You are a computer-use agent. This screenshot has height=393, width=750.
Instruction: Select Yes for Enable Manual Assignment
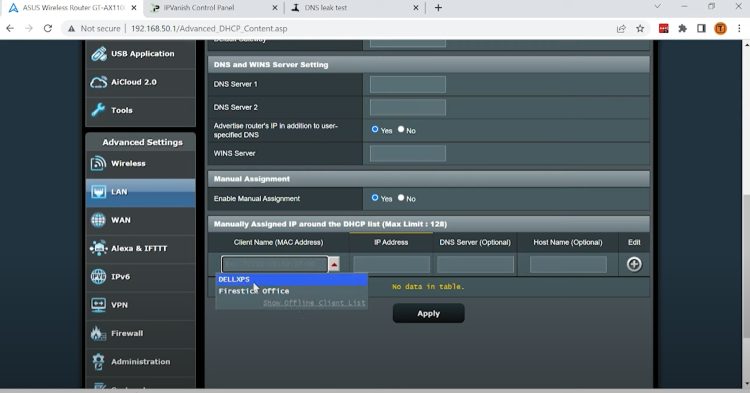pyautogui.click(x=375, y=197)
